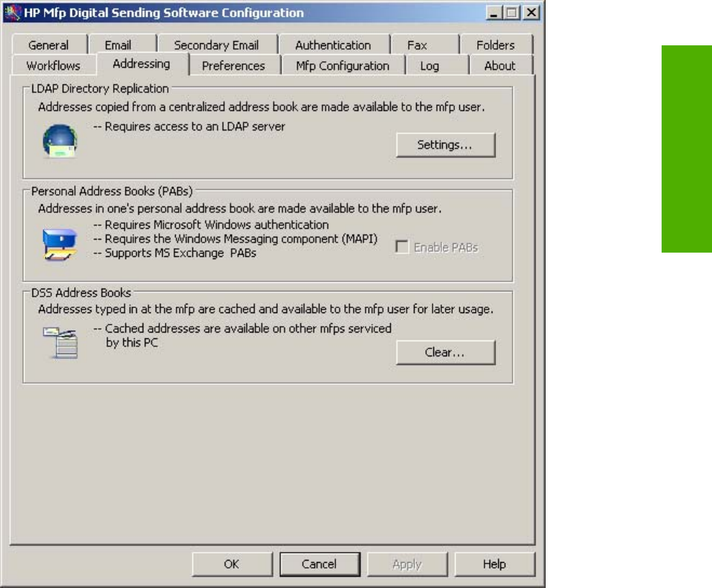The height and width of the screenshot is (588, 712).
Task: Click the Personal Address Books icon
Action: 60,245
